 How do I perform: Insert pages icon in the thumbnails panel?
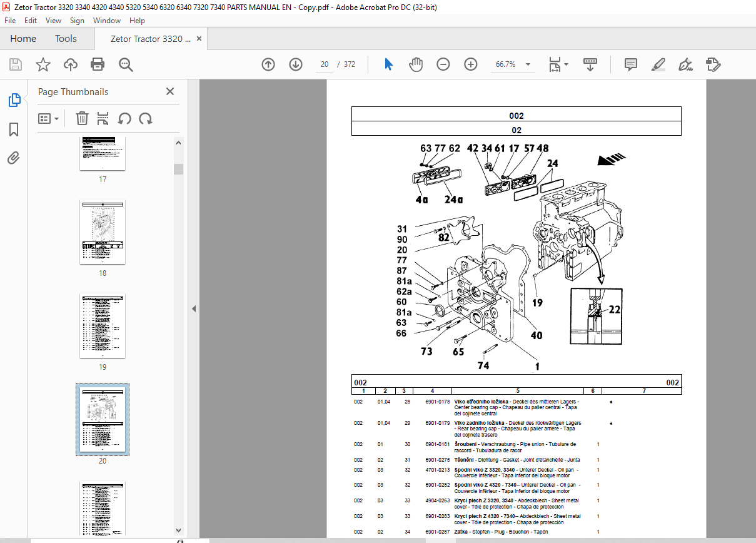pyautogui.click(x=103, y=118)
